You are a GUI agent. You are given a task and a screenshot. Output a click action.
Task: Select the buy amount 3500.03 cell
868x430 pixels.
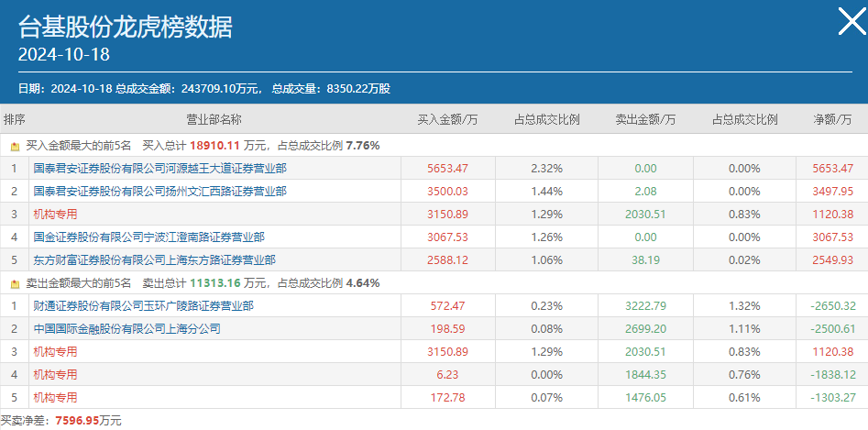(448, 192)
